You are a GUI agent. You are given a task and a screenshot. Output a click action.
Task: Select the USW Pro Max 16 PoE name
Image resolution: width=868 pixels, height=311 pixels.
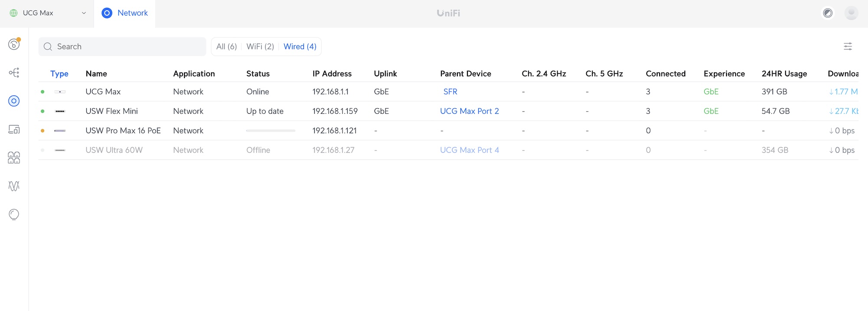coord(123,131)
